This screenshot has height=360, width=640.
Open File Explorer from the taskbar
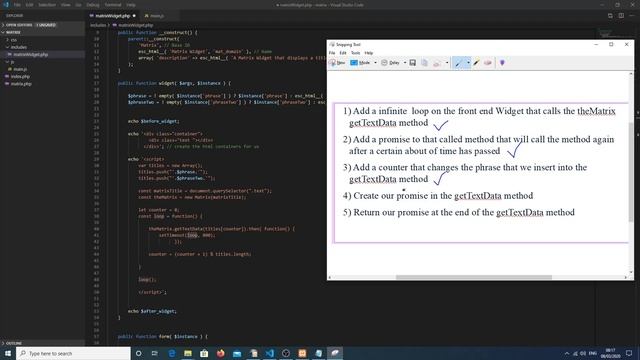(188, 353)
